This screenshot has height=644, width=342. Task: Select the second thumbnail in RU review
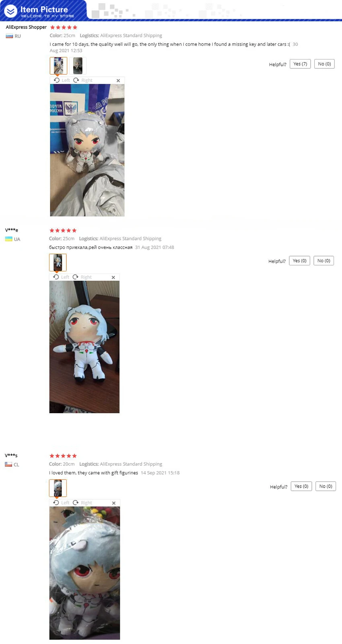[x=78, y=66]
